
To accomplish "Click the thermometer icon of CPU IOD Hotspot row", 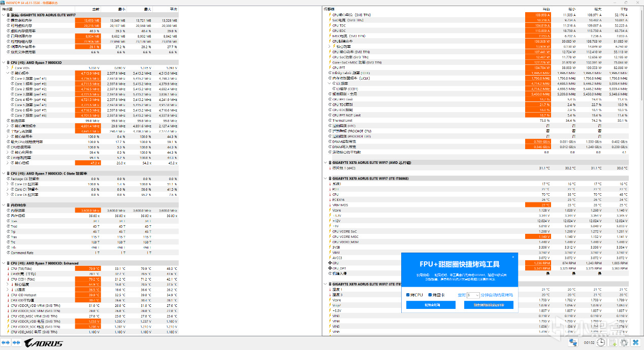I will [8, 295].
